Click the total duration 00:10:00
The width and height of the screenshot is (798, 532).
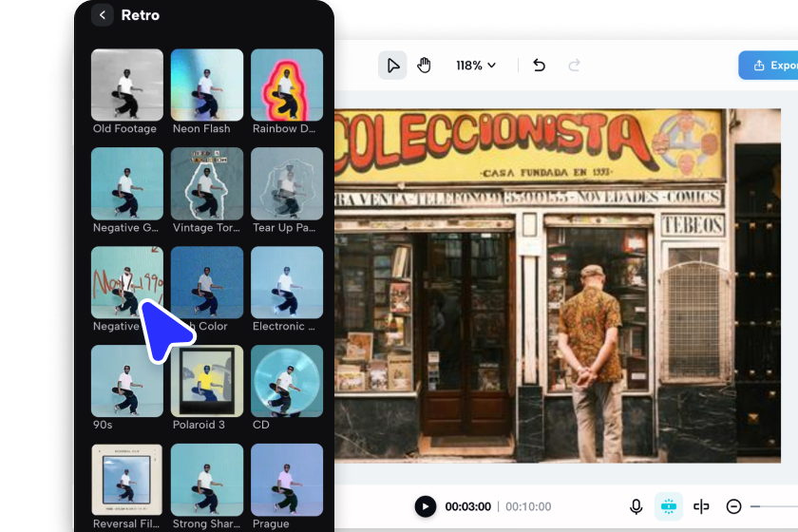pos(528,506)
